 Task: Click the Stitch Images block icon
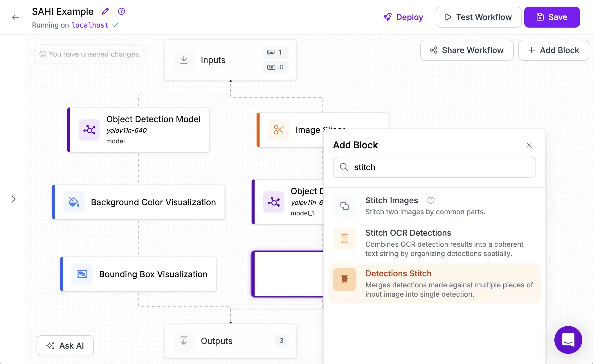coord(344,206)
